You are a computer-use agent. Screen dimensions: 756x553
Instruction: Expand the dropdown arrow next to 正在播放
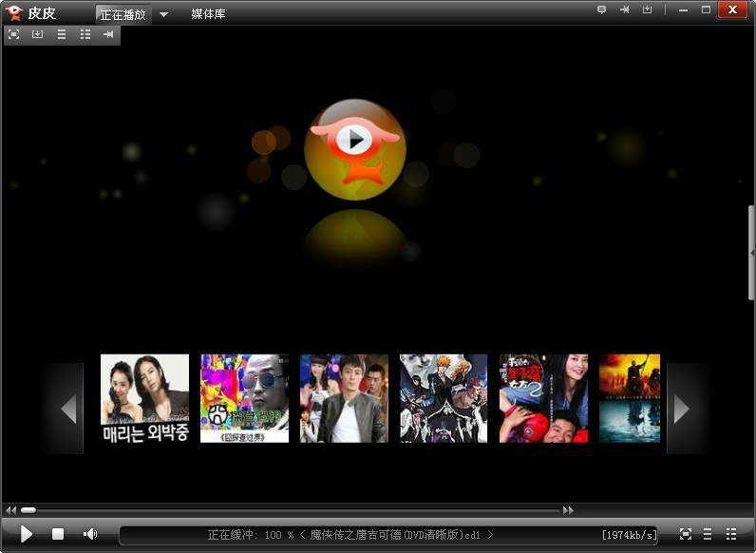pyautogui.click(x=164, y=14)
